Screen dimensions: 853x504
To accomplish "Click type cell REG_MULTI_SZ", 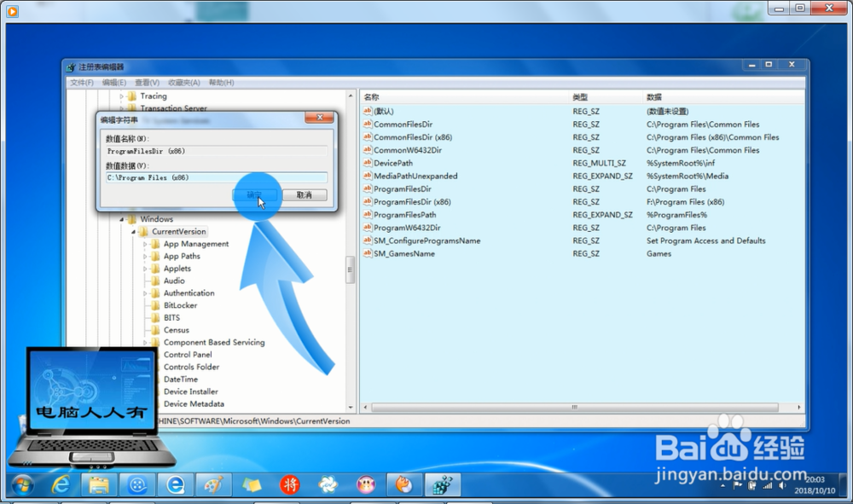I will pos(599,163).
